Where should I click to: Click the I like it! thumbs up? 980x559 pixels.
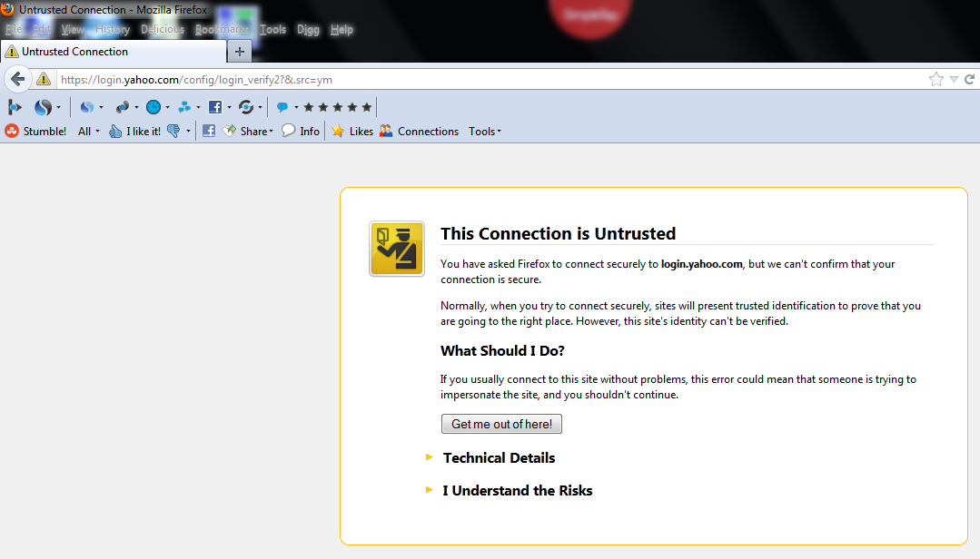pyautogui.click(x=134, y=132)
